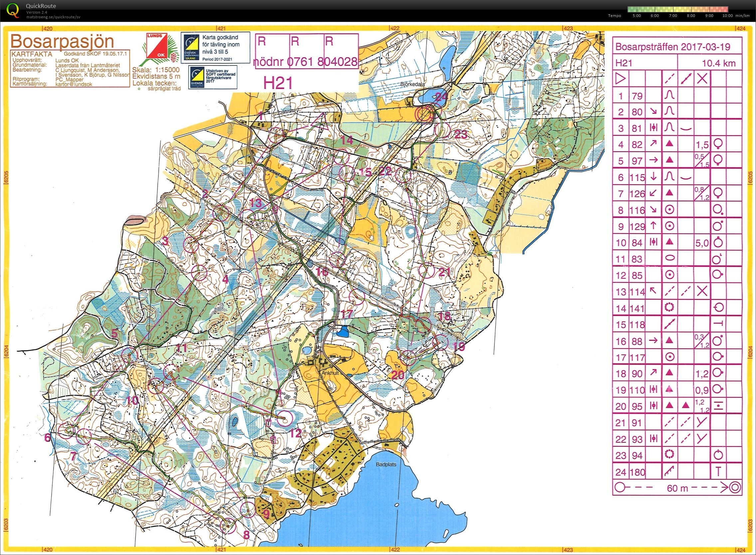This screenshot has height=555, width=756.
Task: Click control number 8 on the map
Action: coord(247,535)
